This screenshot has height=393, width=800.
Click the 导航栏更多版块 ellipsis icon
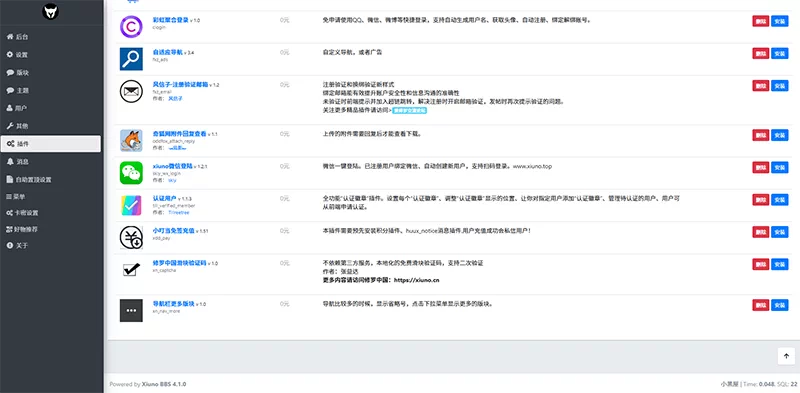pos(131,310)
